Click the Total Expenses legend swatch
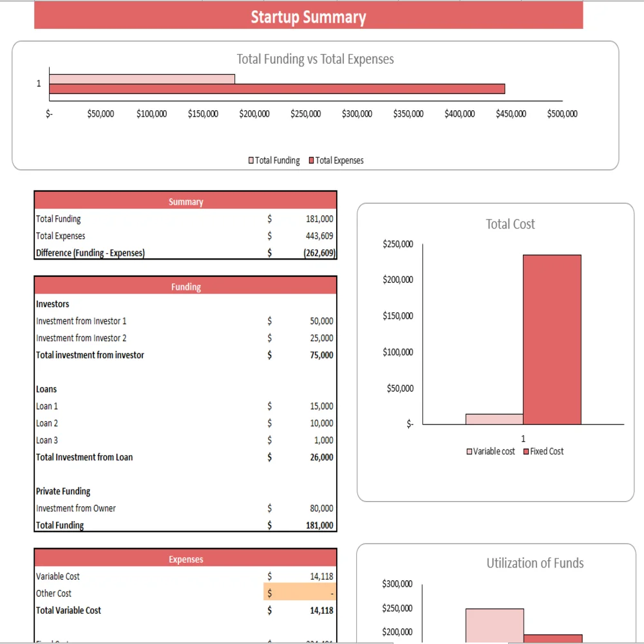Screen dimensions: 644x644 (x=312, y=160)
